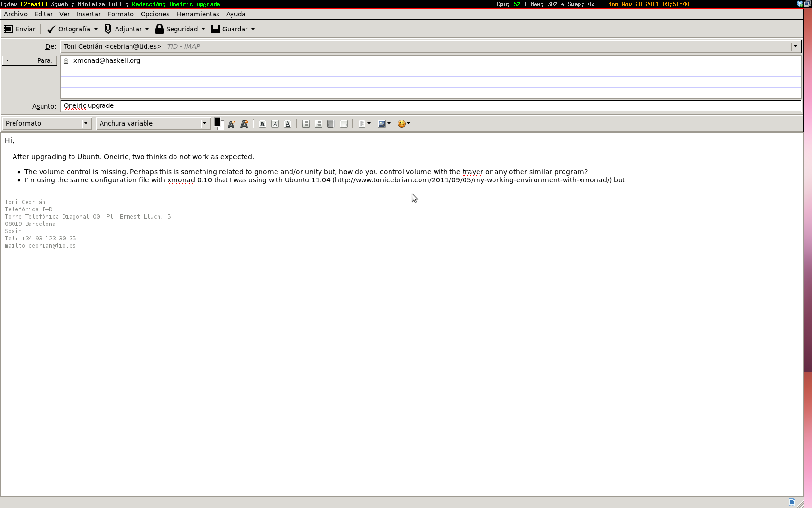The height and width of the screenshot is (508, 812).
Task: Open the smiley emoticon picker
Action: click(x=404, y=124)
